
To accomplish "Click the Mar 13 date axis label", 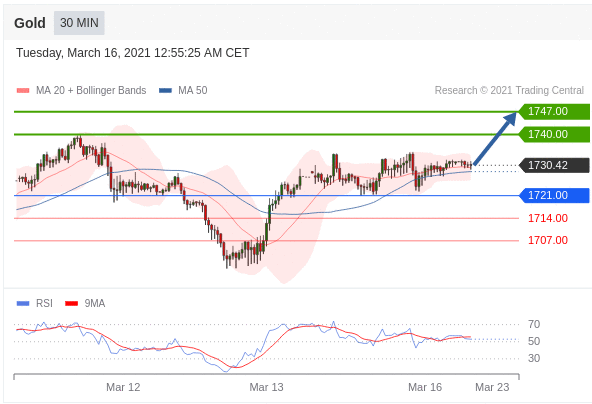I will pos(266,387).
